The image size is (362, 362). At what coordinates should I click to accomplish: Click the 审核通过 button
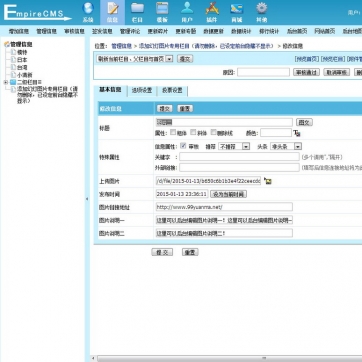coord(306,72)
